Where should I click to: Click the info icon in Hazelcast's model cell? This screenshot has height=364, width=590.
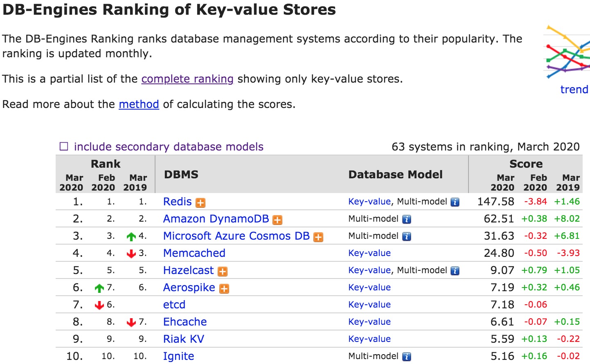(455, 271)
